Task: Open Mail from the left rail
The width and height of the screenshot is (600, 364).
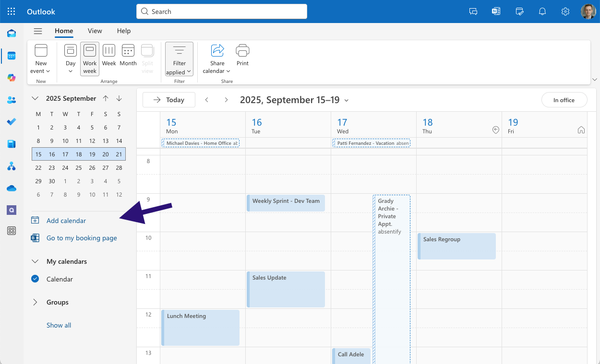Action: (x=12, y=34)
